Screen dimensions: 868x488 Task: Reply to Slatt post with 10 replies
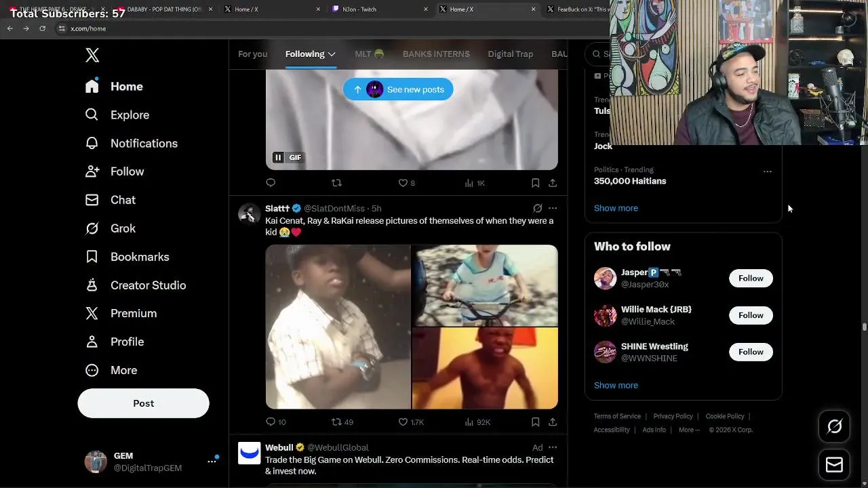tap(275, 422)
